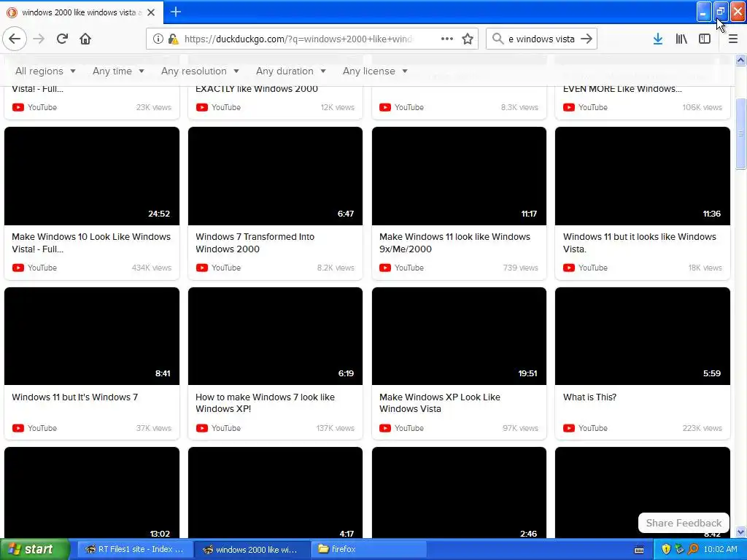Open the Downloads panel
Viewport: 747px width, 560px height.
(658, 39)
